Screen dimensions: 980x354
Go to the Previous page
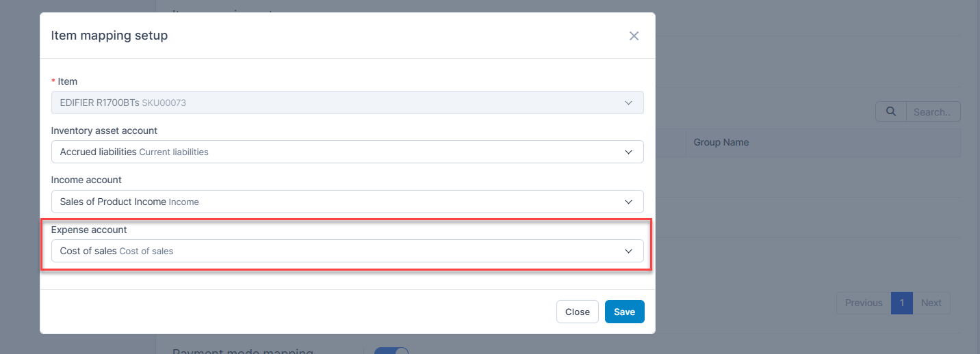pos(863,303)
